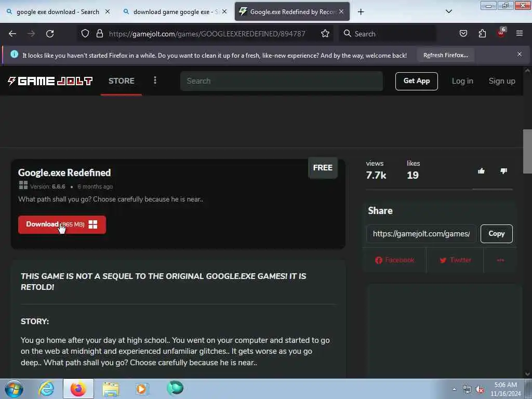Click the Version 6.6.6 text
Viewport: 532px width, 399px height.
tap(47, 187)
